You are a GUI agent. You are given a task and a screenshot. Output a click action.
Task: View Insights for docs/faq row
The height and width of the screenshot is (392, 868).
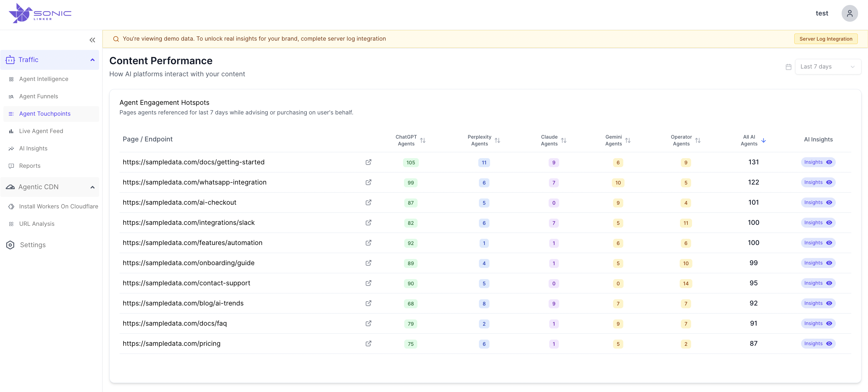(818, 323)
